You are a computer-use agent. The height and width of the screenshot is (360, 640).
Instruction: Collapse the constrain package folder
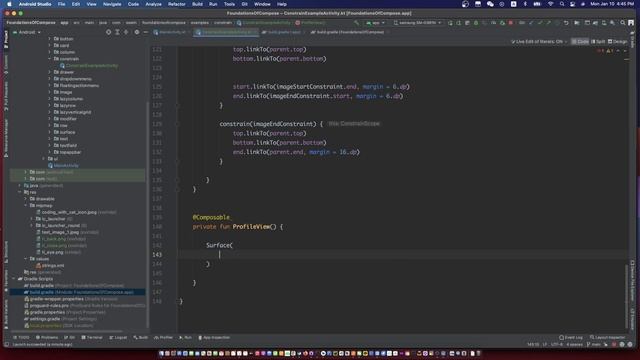click(50, 59)
